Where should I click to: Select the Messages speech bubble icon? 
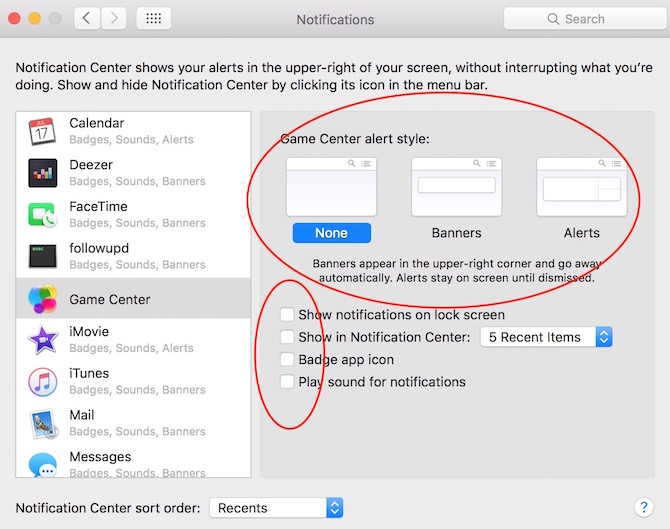tap(42, 464)
